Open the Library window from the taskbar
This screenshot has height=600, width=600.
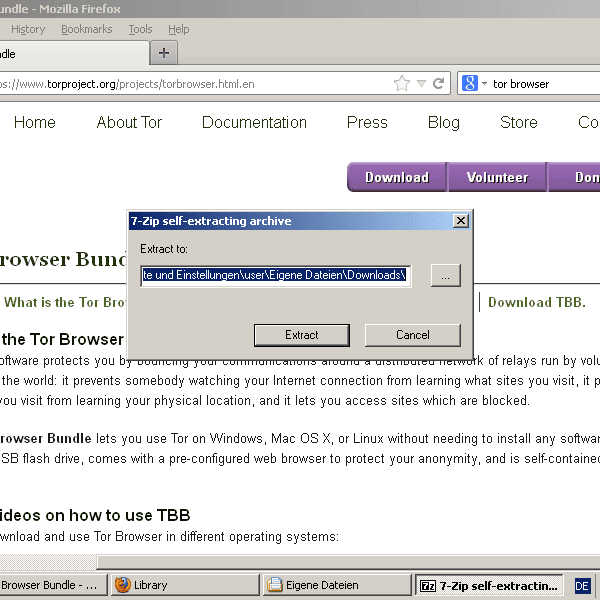[x=185, y=585]
